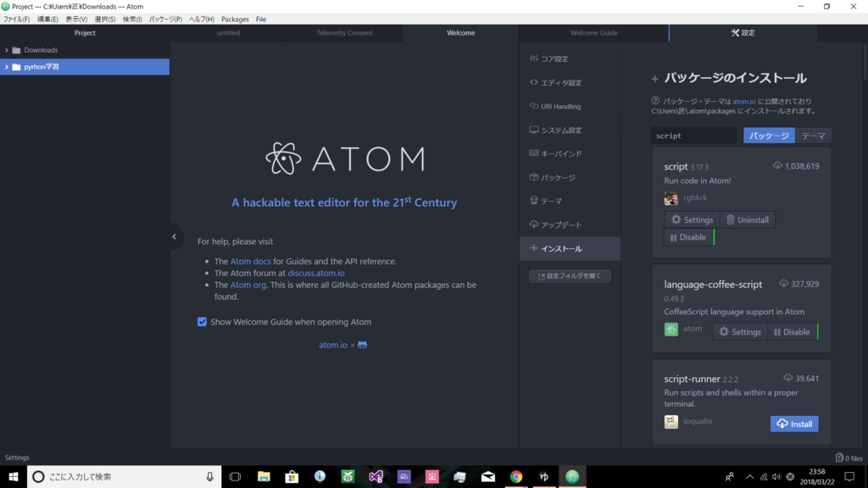Open Settings for the script package
The width and height of the screenshot is (868, 488).
tap(692, 219)
